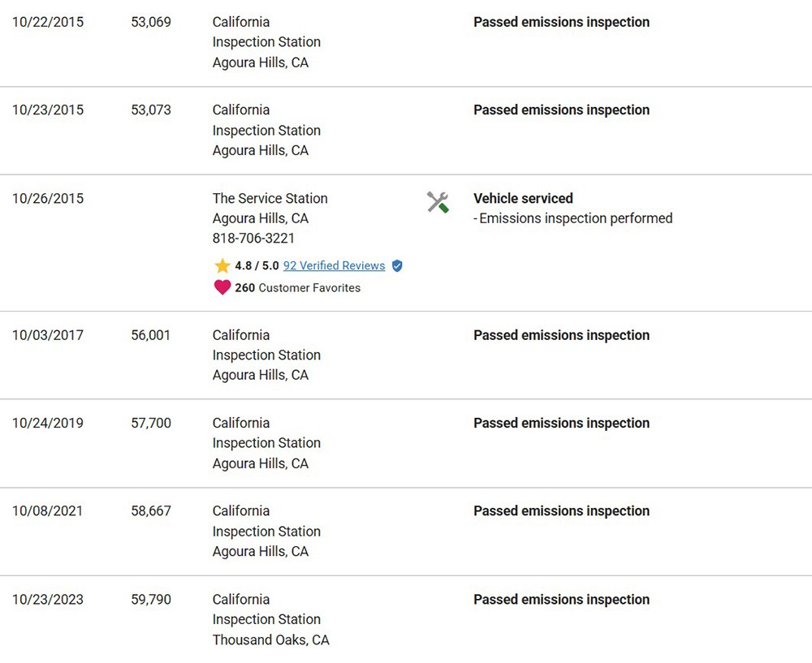Click the gold star rating icon
Screen dimensions: 812x663
222,266
